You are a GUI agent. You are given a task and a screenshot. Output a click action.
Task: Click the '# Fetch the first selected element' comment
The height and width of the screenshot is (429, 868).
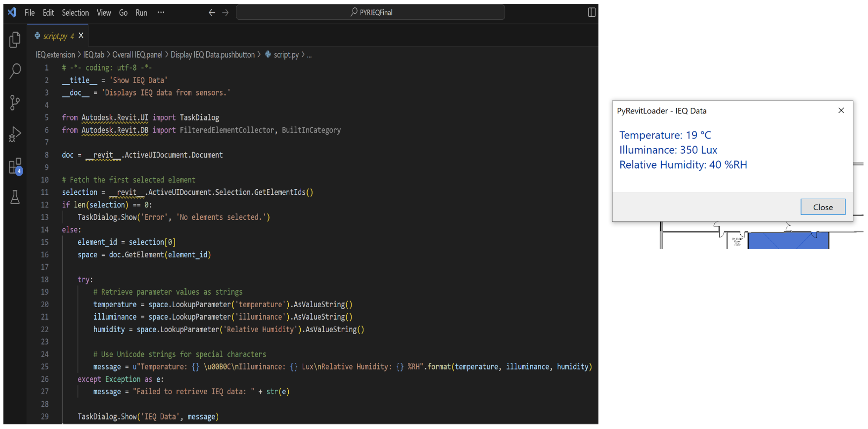pyautogui.click(x=128, y=180)
